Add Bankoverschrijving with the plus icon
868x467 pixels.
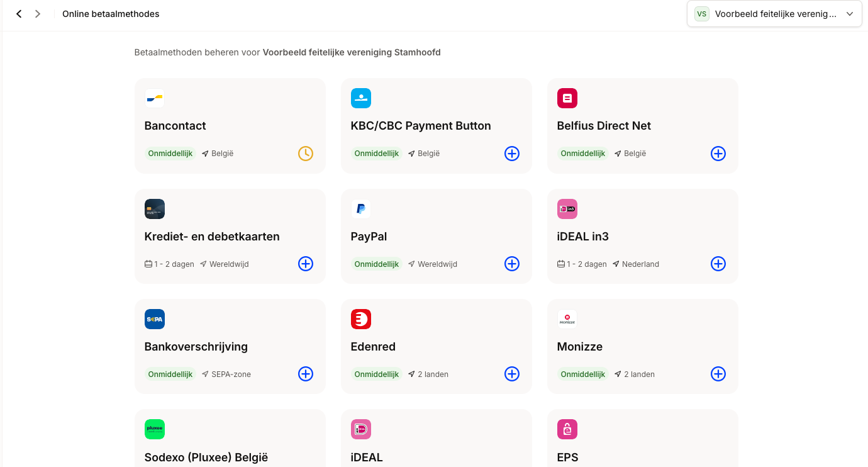[306, 374]
